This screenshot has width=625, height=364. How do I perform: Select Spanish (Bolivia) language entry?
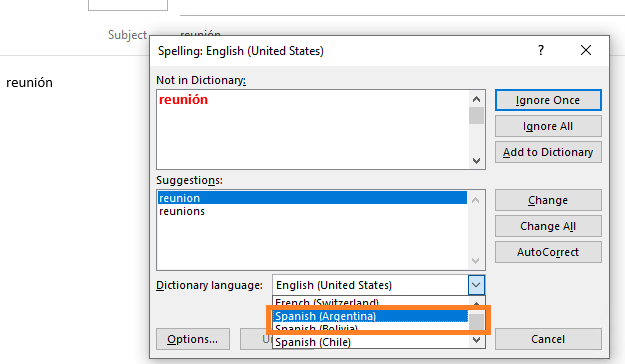[x=370, y=329]
